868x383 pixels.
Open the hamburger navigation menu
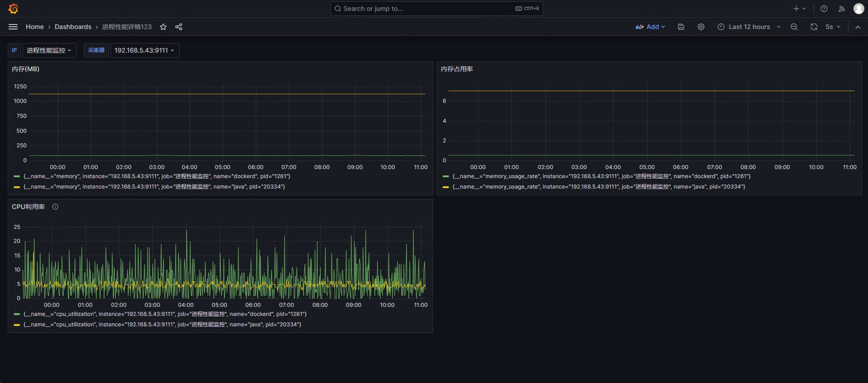pyautogui.click(x=13, y=27)
